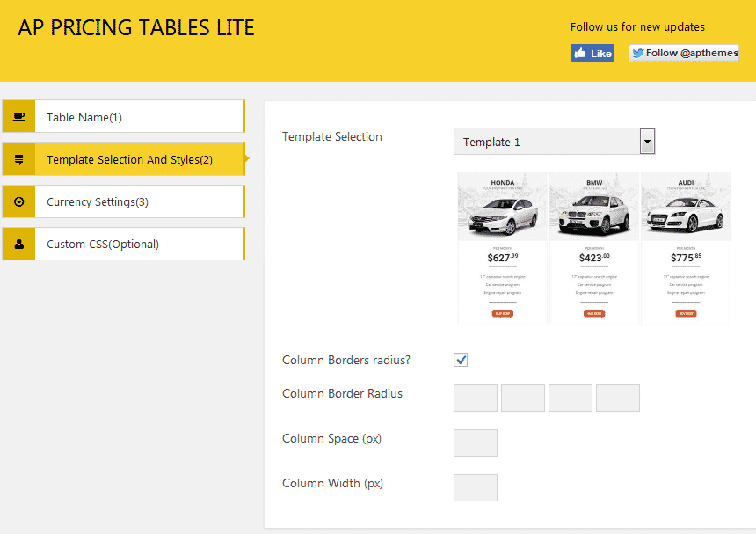
Task: Click the 'Follow us for new updates' text
Action: pos(637,27)
